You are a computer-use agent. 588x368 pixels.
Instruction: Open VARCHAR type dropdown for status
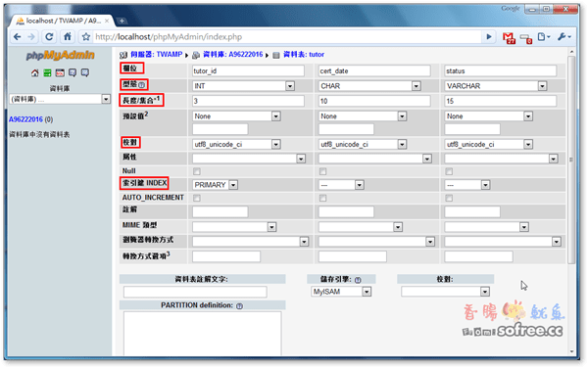495,86
